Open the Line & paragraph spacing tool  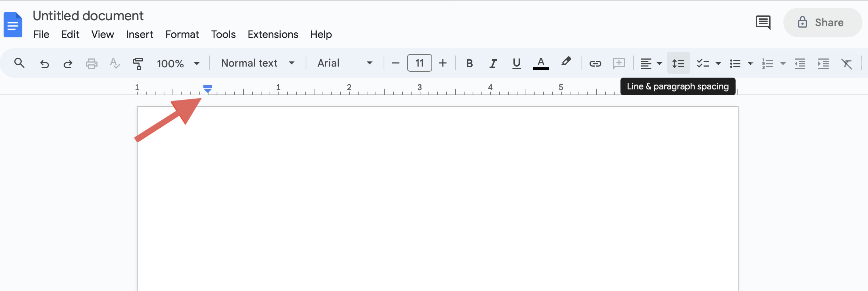[x=678, y=63]
